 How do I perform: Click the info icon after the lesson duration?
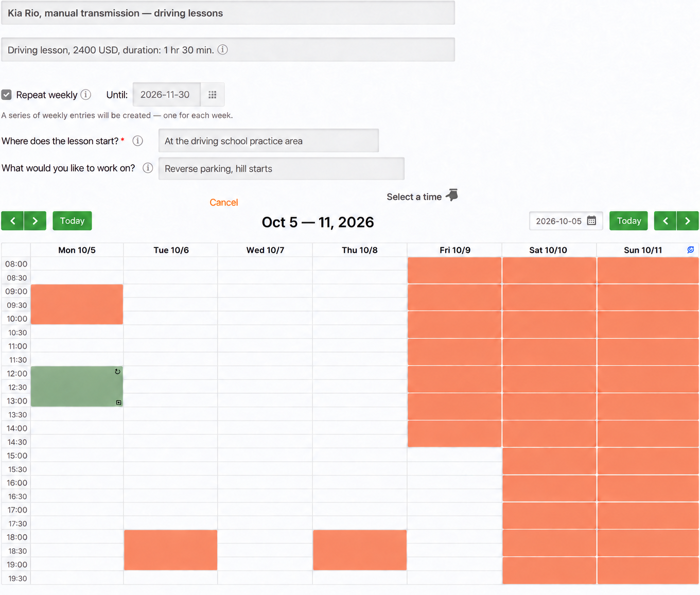point(222,50)
